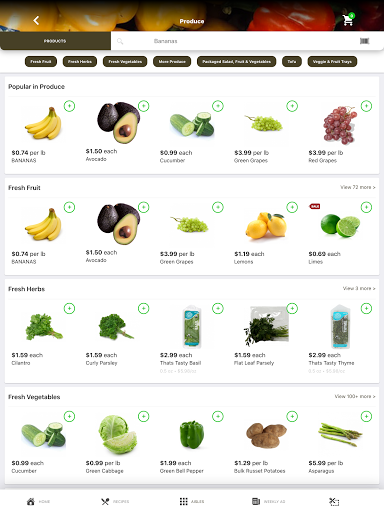Open the Recipes tab in bottom bar

(x=115, y=501)
